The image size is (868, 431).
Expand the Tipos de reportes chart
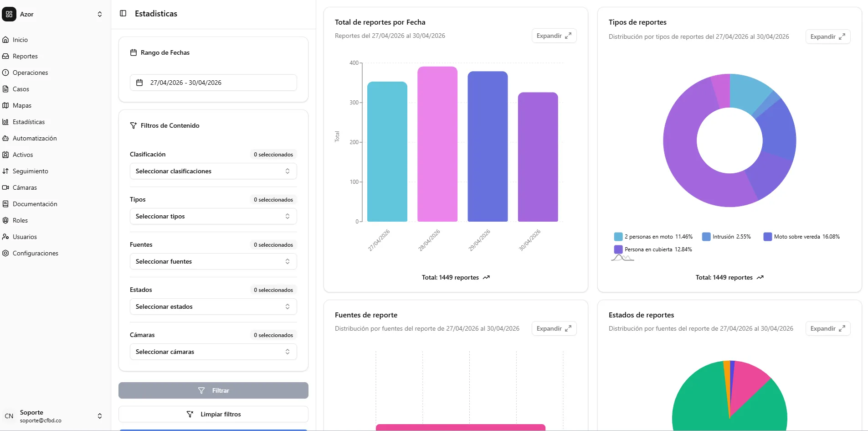coord(828,36)
